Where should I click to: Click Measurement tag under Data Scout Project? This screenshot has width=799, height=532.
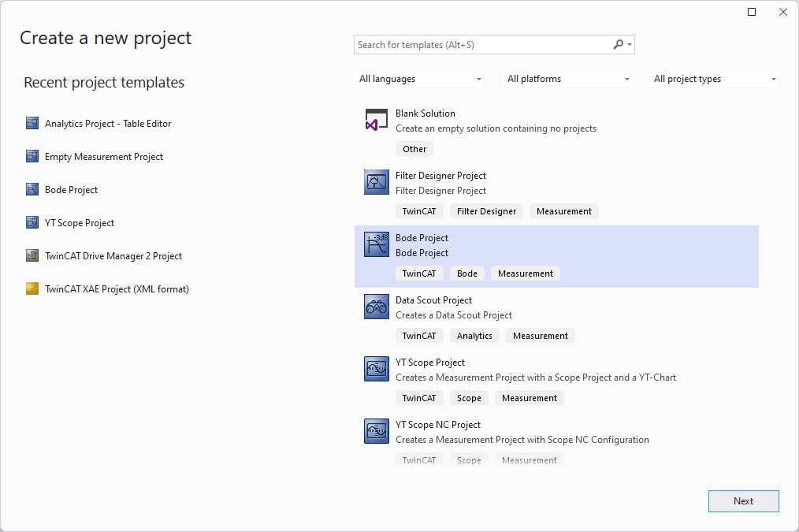540,335
